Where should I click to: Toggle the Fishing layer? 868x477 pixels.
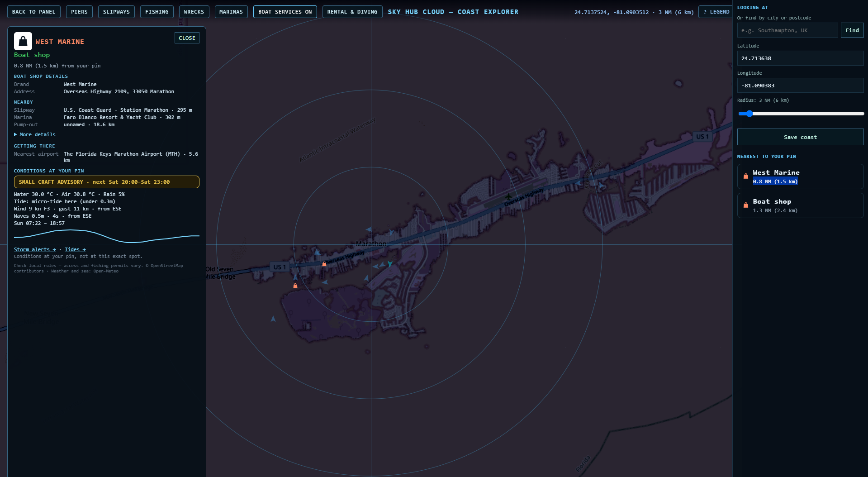pyautogui.click(x=157, y=12)
